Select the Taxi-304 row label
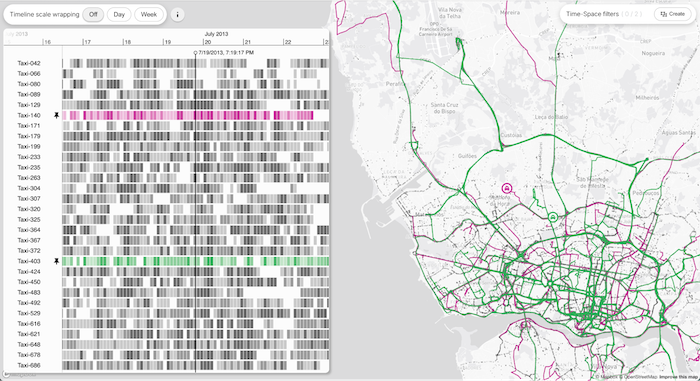The height and width of the screenshot is (381, 700). (29, 188)
